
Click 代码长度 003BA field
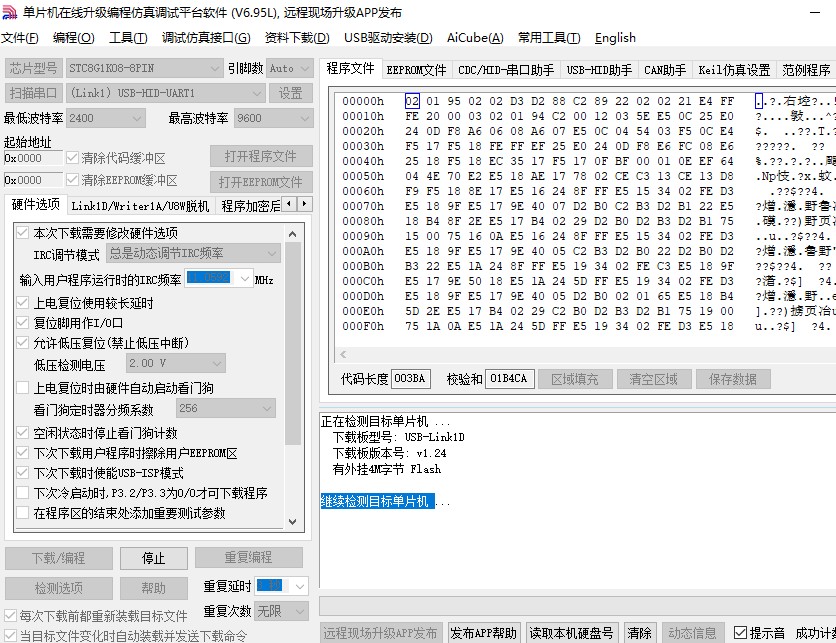pyautogui.click(x=411, y=379)
